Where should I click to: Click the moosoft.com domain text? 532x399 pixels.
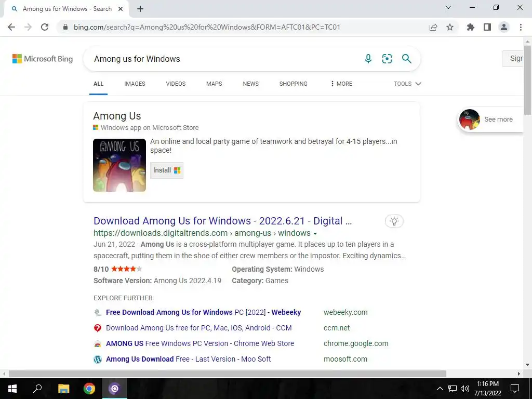tap(345, 360)
